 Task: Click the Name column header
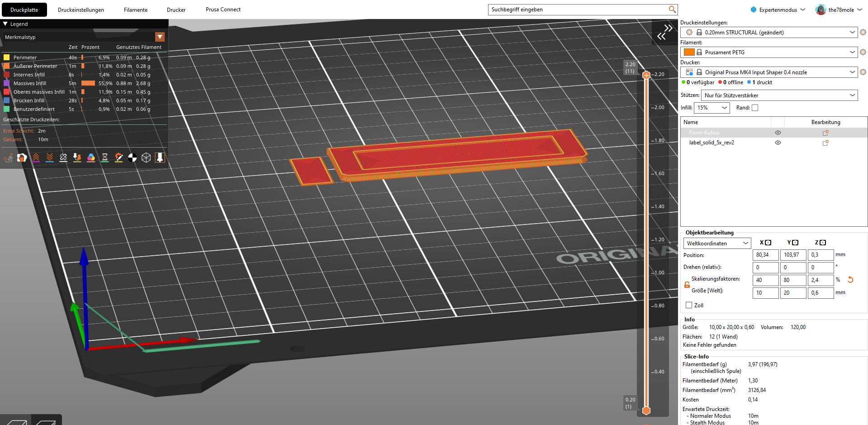click(x=726, y=122)
